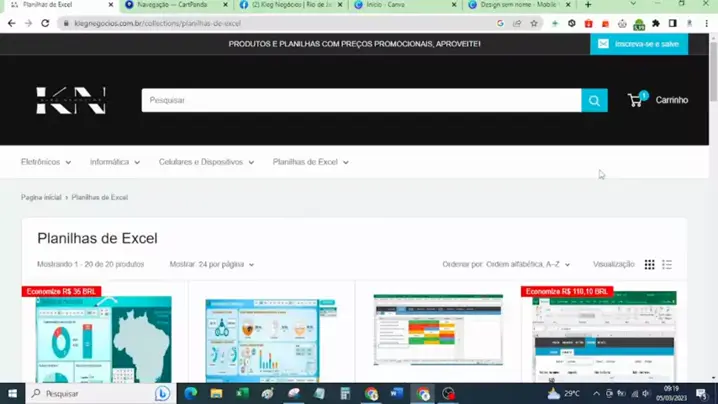Switch to grid view layout
This screenshot has height=404, width=718.
click(x=649, y=264)
